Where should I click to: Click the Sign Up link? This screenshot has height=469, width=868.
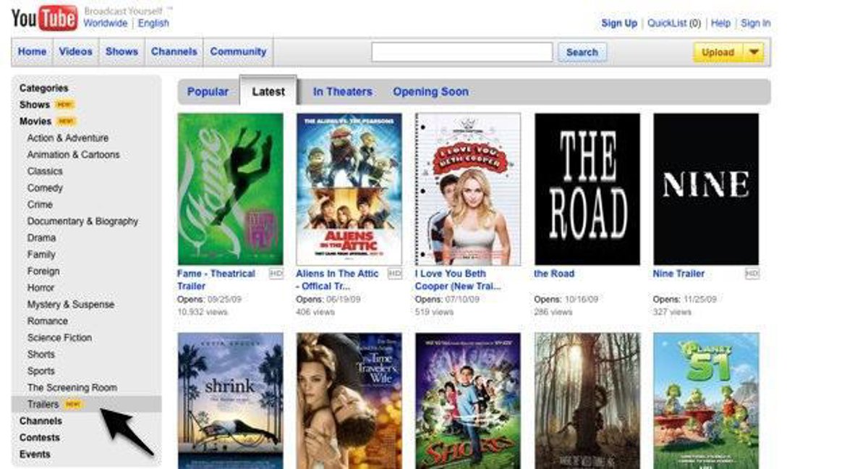click(619, 23)
